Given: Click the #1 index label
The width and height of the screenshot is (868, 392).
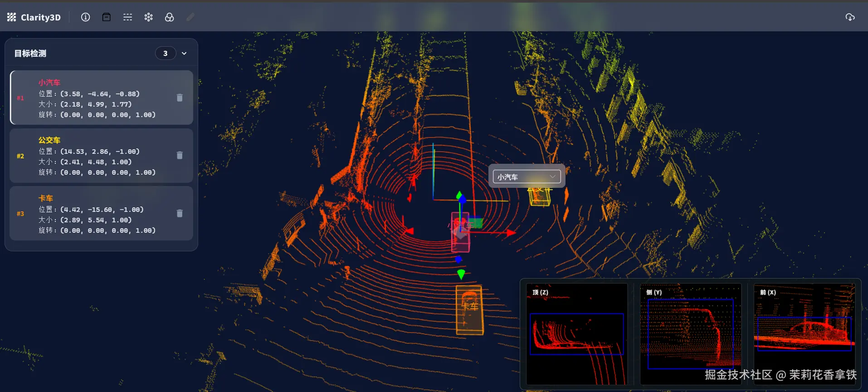Looking at the screenshot, I should (x=20, y=98).
